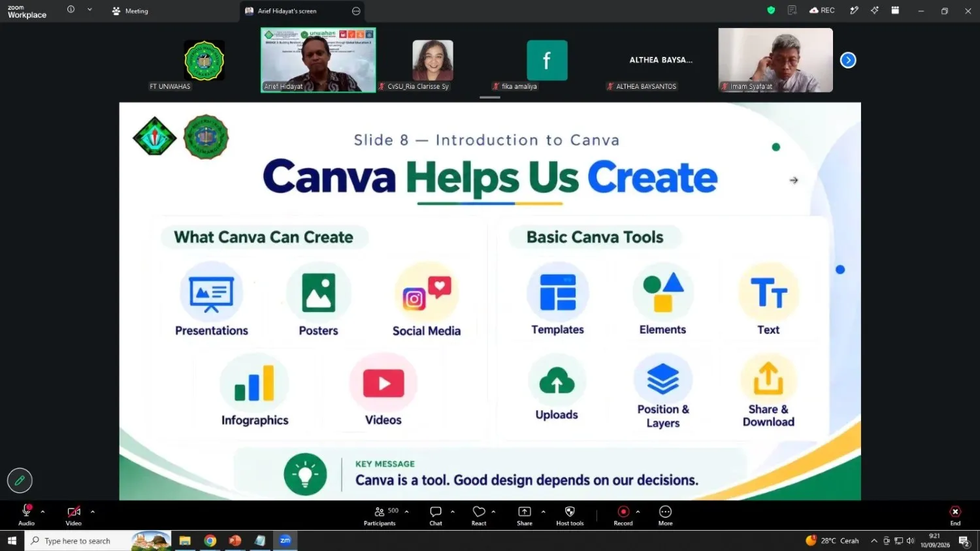Expand the React options caret
Image resolution: width=980 pixels, height=551 pixels.
coord(493,512)
